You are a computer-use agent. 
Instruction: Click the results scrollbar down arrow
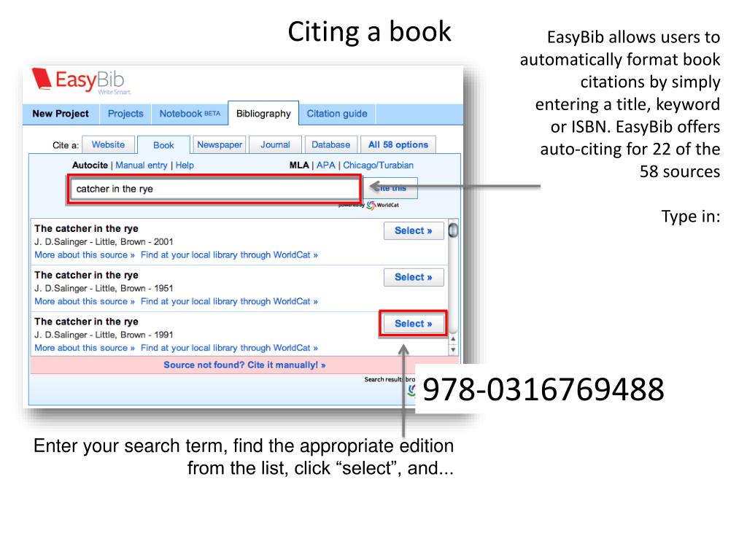tap(453, 349)
